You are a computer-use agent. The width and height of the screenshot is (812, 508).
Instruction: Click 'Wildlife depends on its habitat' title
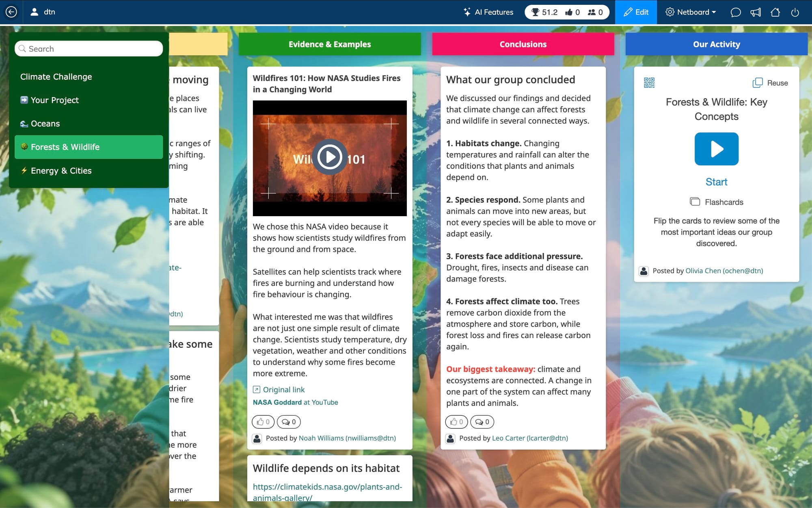326,468
